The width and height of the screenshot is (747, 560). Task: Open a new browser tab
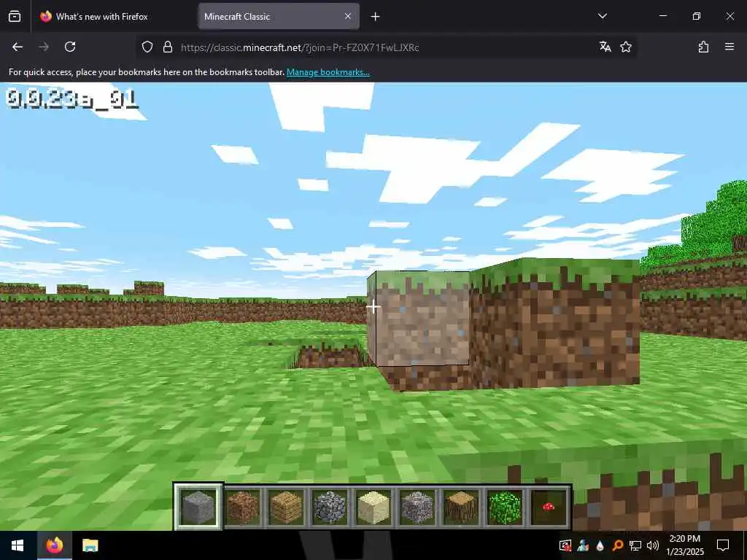click(x=376, y=17)
